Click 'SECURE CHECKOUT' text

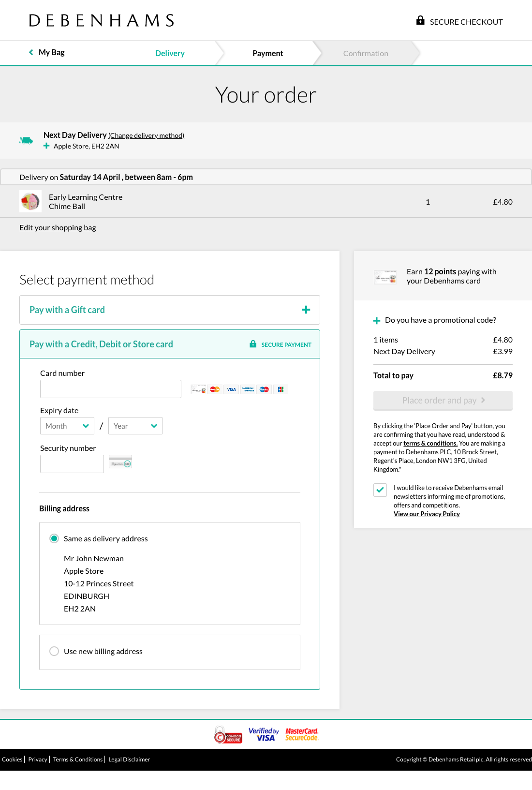pyautogui.click(x=466, y=22)
